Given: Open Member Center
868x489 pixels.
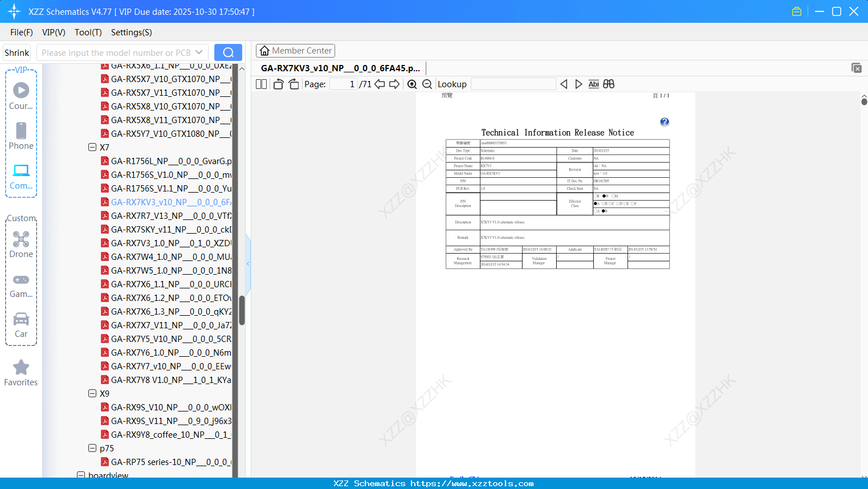Looking at the screenshot, I should 295,51.
